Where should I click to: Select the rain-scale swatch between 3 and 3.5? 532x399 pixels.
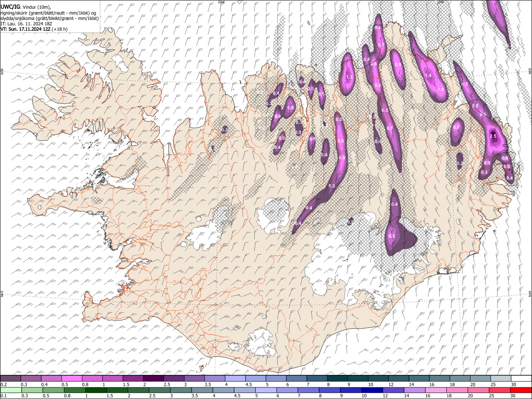pyautogui.click(x=180, y=390)
